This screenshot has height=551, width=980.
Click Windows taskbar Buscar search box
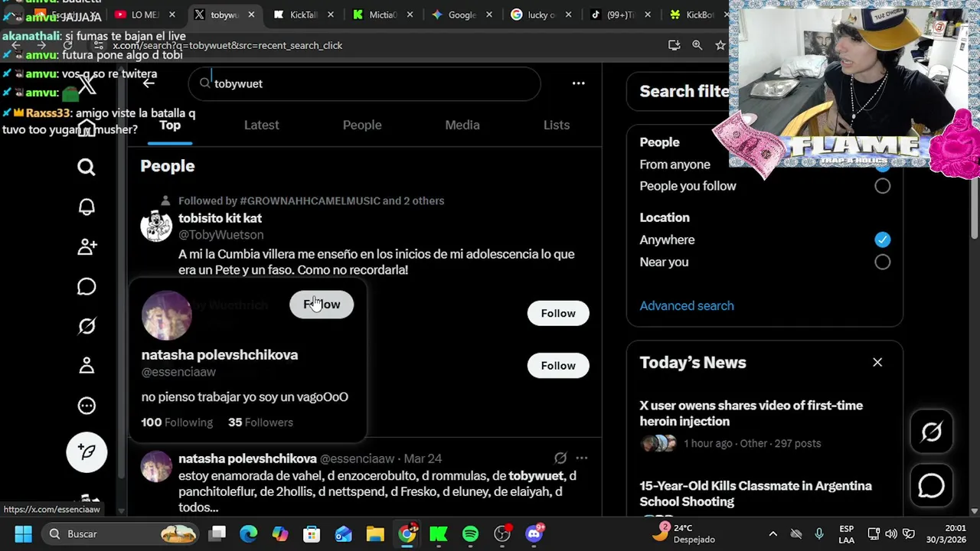(120, 533)
